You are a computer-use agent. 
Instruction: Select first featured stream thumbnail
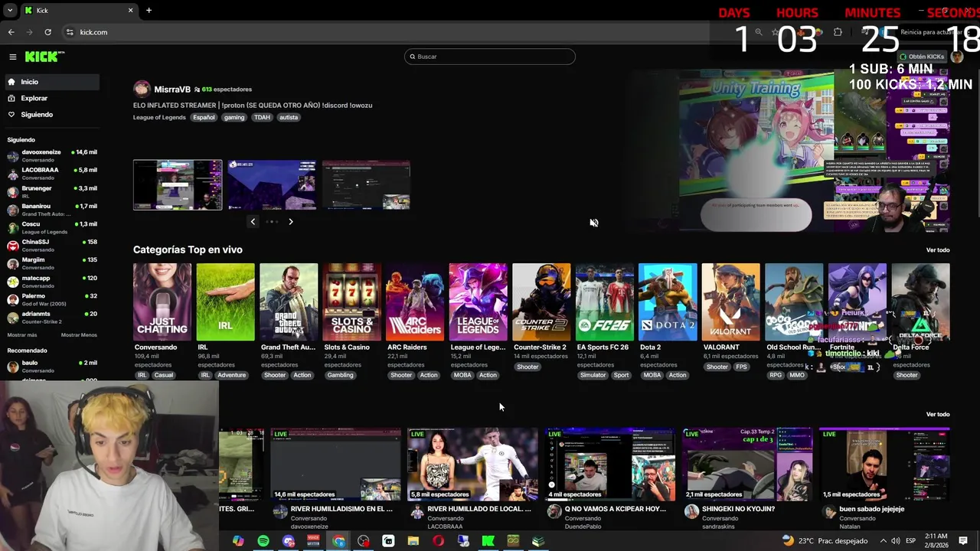(x=178, y=184)
